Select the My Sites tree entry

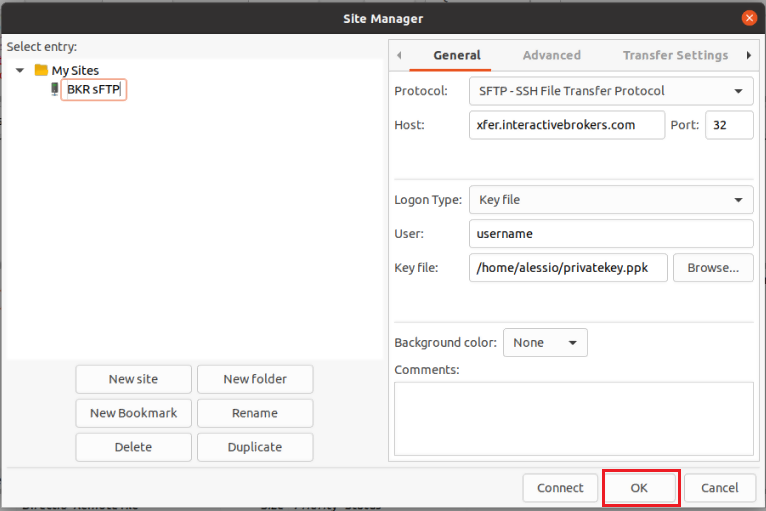click(x=75, y=70)
